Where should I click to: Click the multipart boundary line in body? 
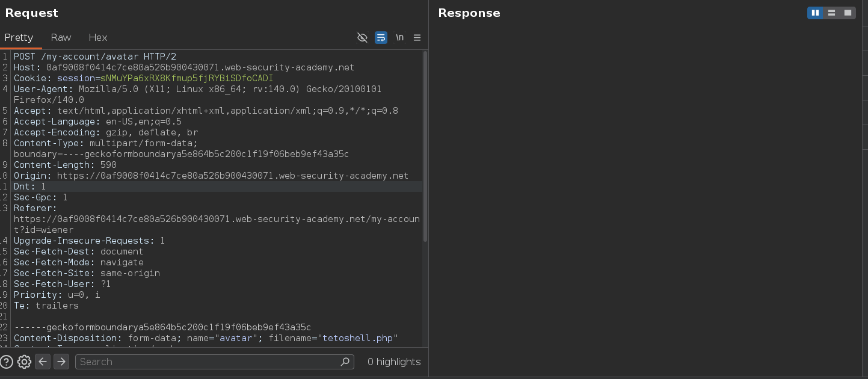click(x=162, y=327)
